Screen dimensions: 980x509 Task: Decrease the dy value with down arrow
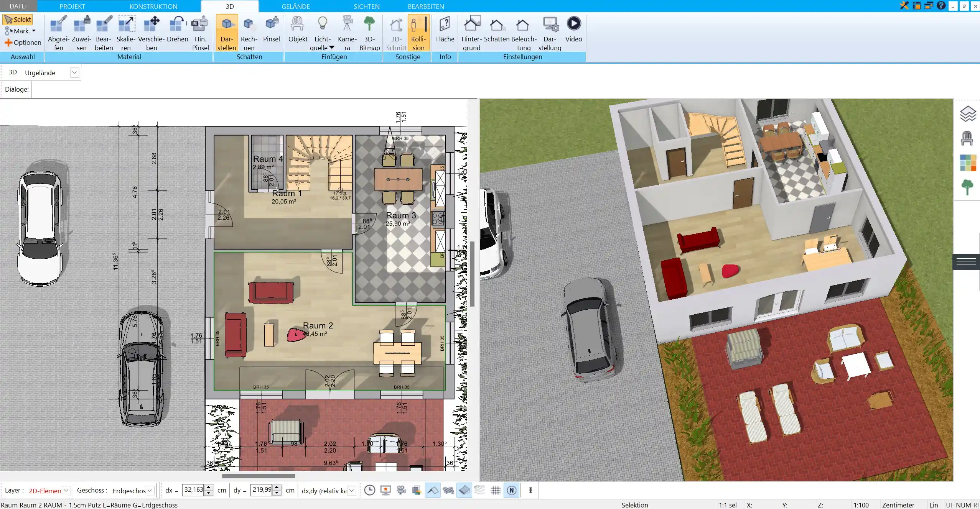[x=277, y=493]
